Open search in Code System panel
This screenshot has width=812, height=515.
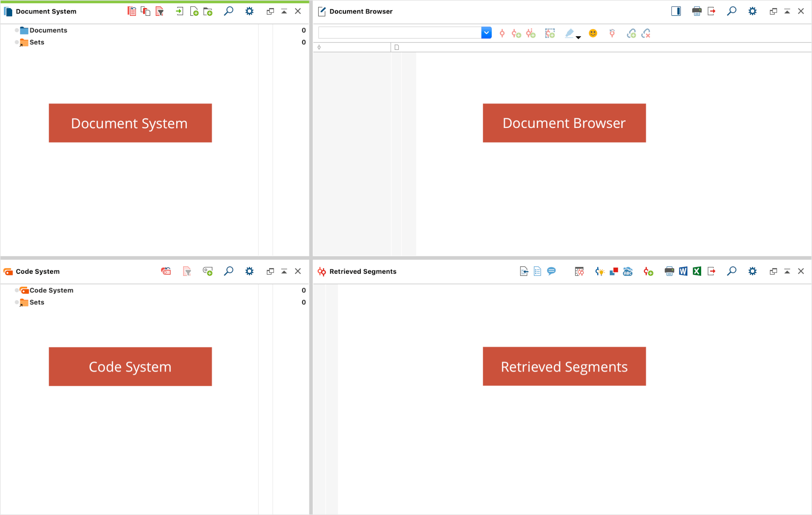click(x=229, y=271)
